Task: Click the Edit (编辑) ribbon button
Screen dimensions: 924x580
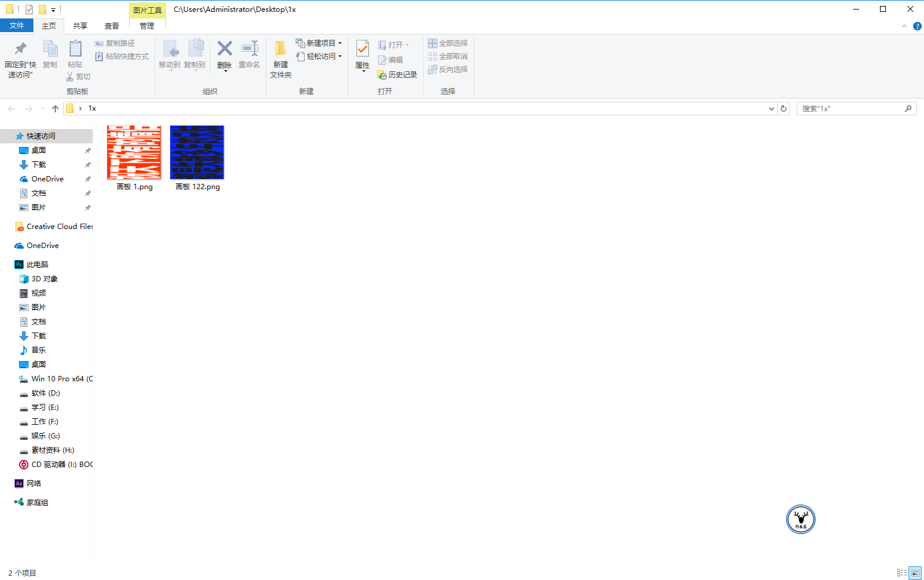Action: 391,60
